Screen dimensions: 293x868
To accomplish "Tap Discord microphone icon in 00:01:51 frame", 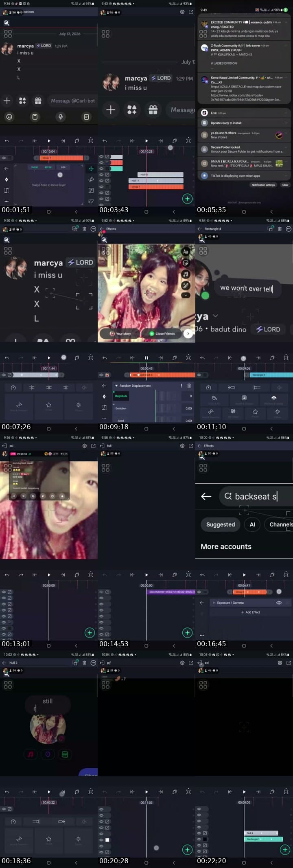I will [61, 117].
